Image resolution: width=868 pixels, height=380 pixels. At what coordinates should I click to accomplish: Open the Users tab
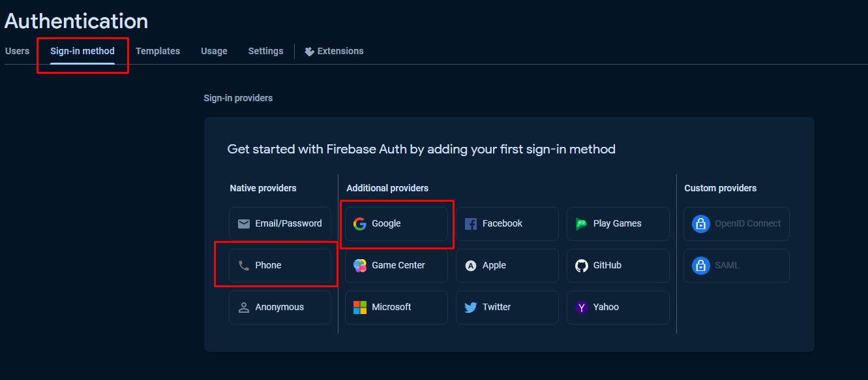[17, 51]
